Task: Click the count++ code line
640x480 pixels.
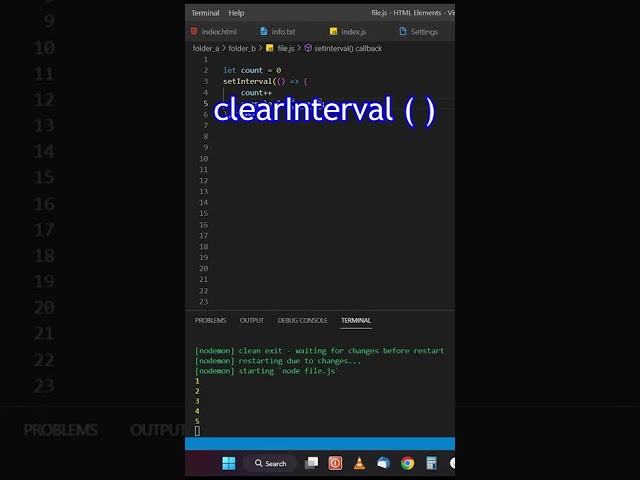Action: coord(256,93)
